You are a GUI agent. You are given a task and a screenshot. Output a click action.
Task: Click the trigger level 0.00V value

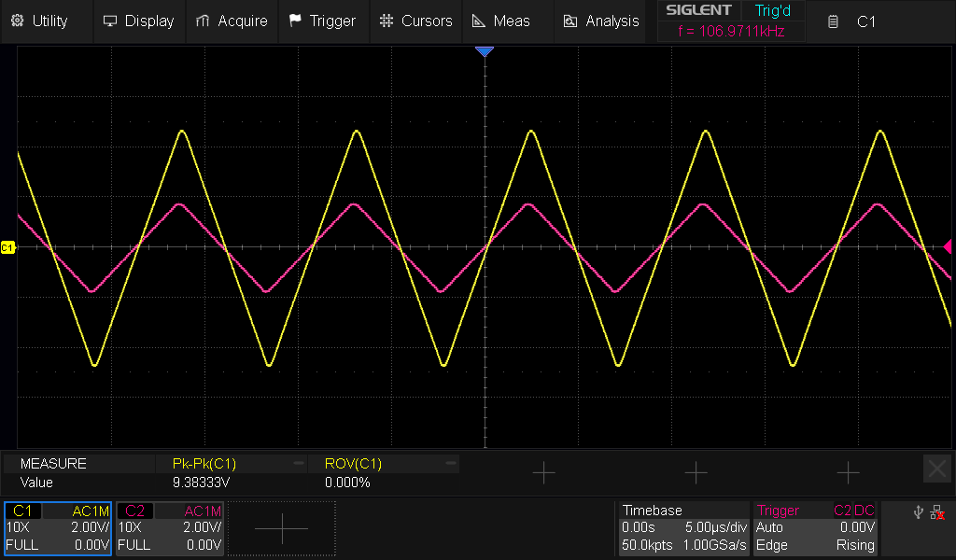(x=857, y=527)
